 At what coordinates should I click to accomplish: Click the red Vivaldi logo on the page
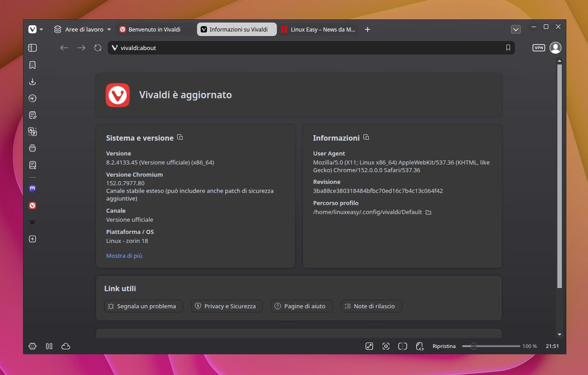pos(118,95)
